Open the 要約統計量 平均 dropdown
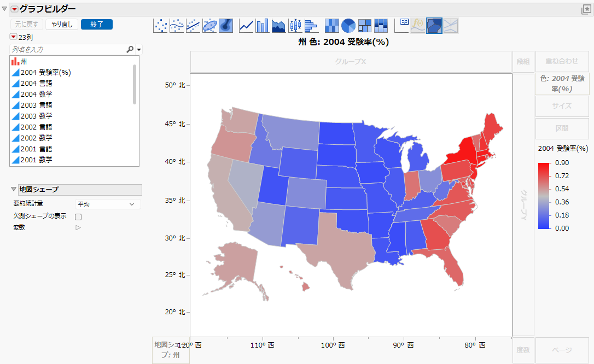This screenshot has height=364, width=594. (108, 204)
